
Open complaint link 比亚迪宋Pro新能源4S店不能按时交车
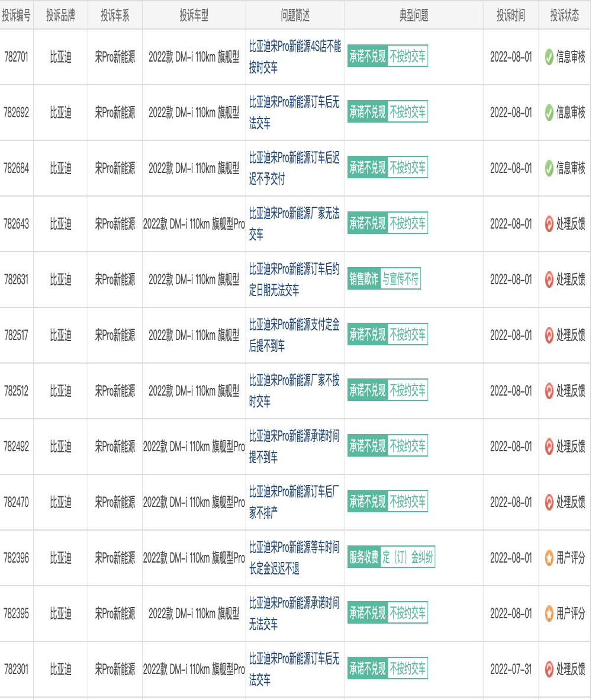click(295, 57)
